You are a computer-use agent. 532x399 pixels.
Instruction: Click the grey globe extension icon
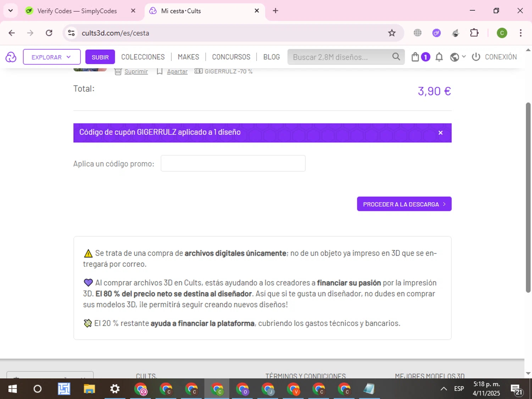[417, 33]
